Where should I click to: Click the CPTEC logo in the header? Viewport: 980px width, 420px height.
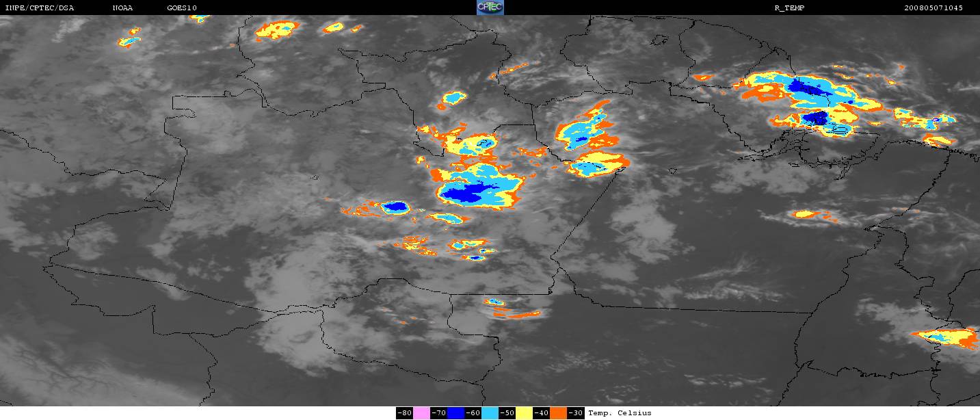click(x=490, y=8)
